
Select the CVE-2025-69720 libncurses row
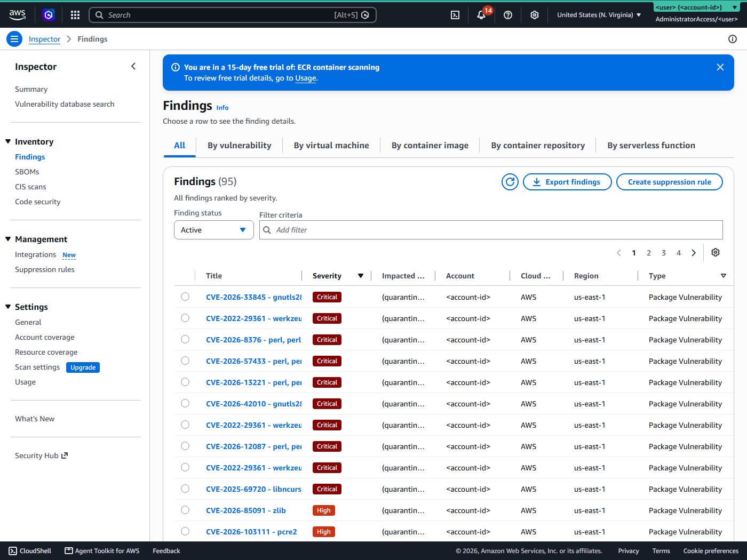[x=185, y=489]
